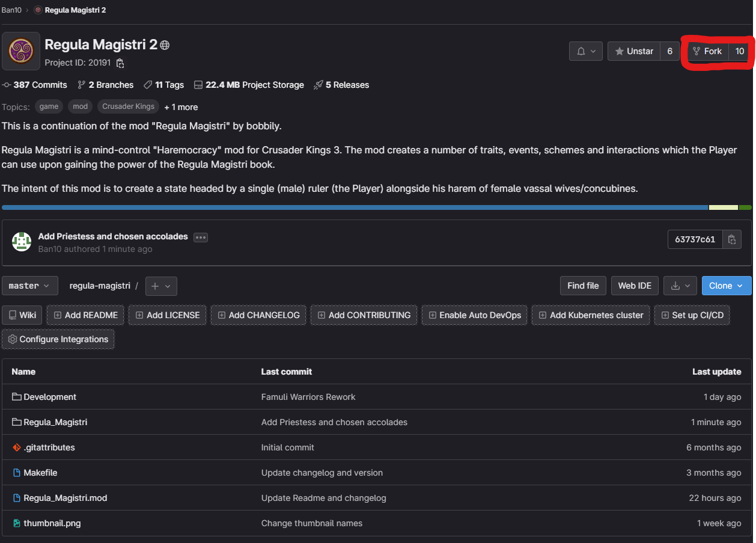View the 10 forks count
The image size is (756, 543).
(740, 51)
